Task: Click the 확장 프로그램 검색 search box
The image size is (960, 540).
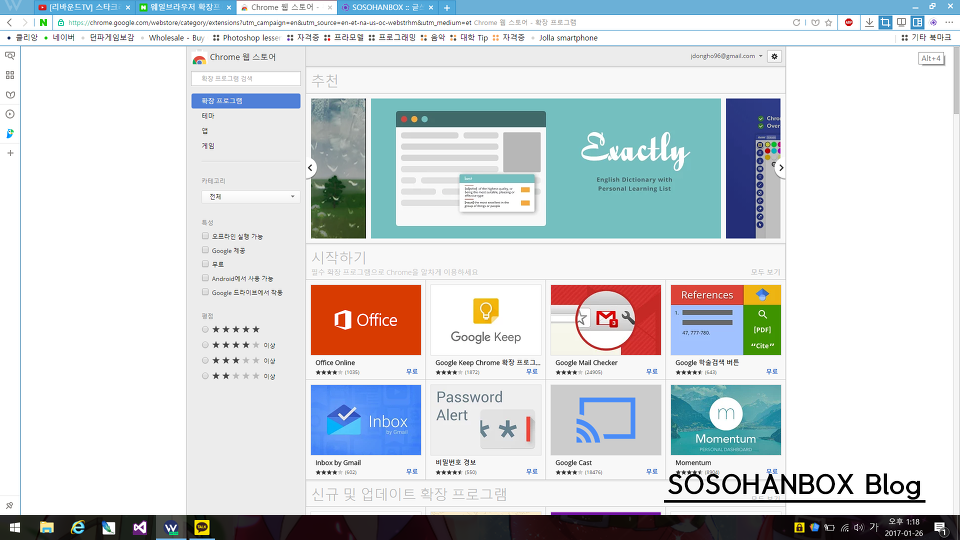Action: pyautogui.click(x=246, y=78)
